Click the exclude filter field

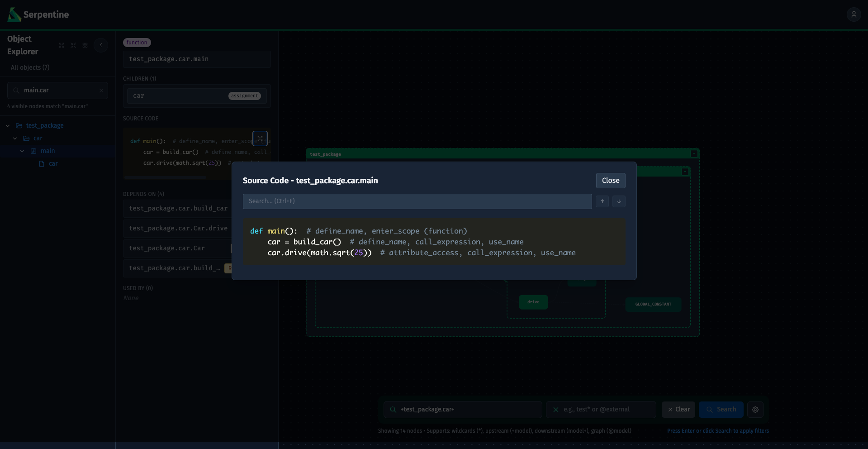(x=601, y=410)
